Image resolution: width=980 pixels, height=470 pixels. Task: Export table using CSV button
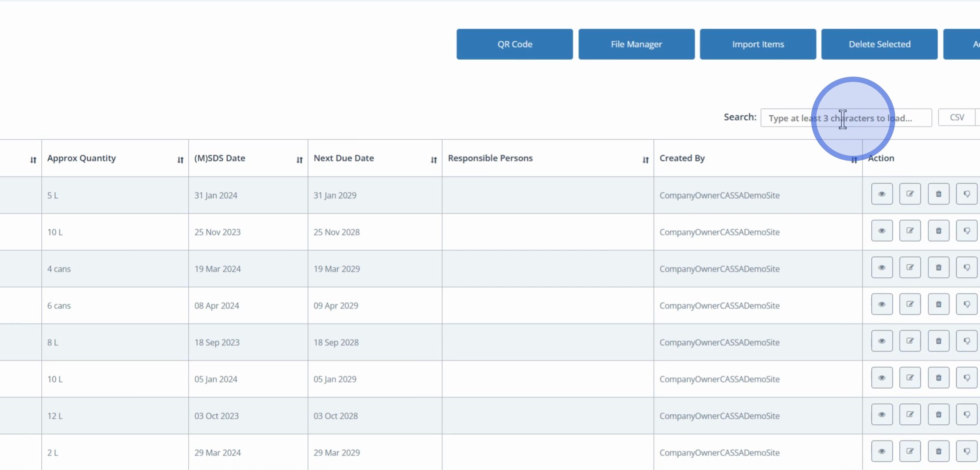[957, 117]
